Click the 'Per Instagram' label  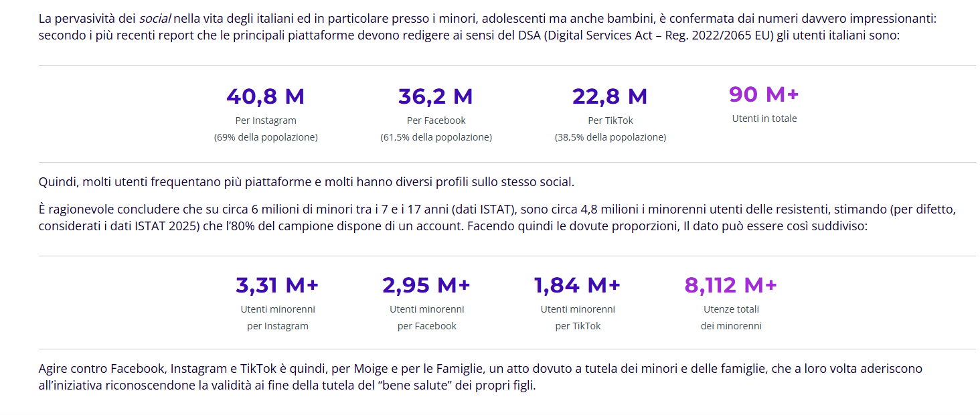265,120
